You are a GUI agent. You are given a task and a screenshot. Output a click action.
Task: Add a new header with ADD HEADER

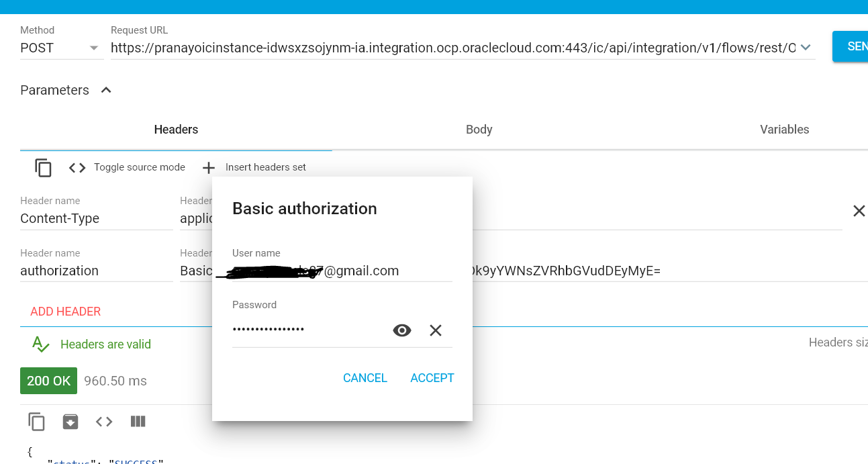65,311
